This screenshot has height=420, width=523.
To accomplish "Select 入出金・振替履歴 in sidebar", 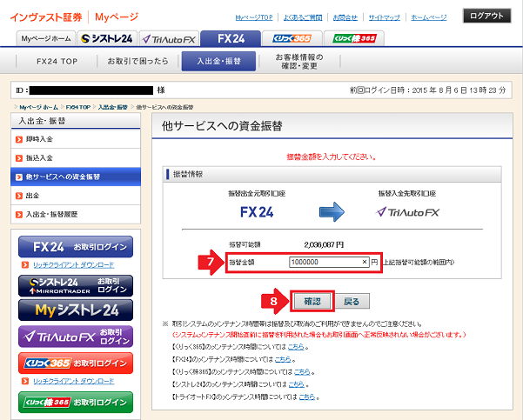I will 76,214.
